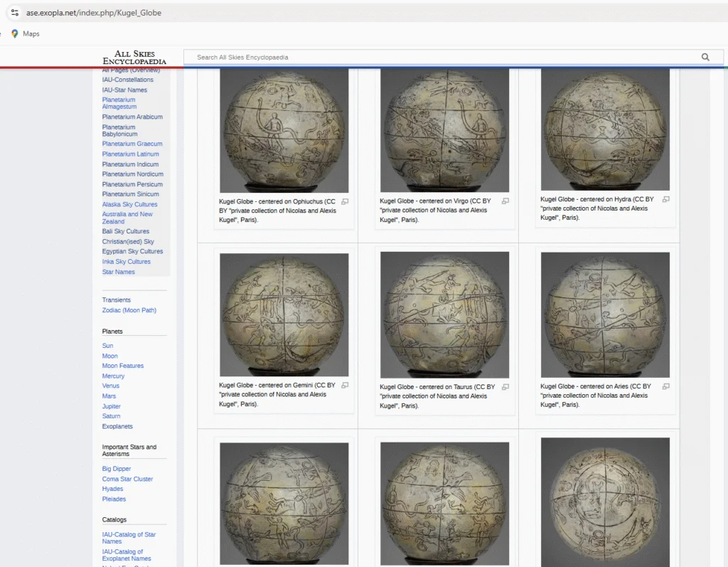The image size is (728, 567).
Task: Open the Hydra-centered globe thumbnail
Action: coord(606,129)
